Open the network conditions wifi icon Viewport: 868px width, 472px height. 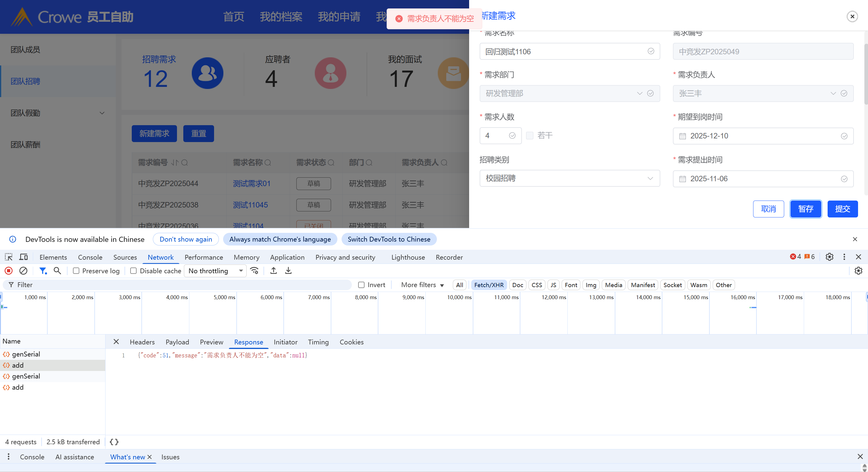tap(254, 271)
